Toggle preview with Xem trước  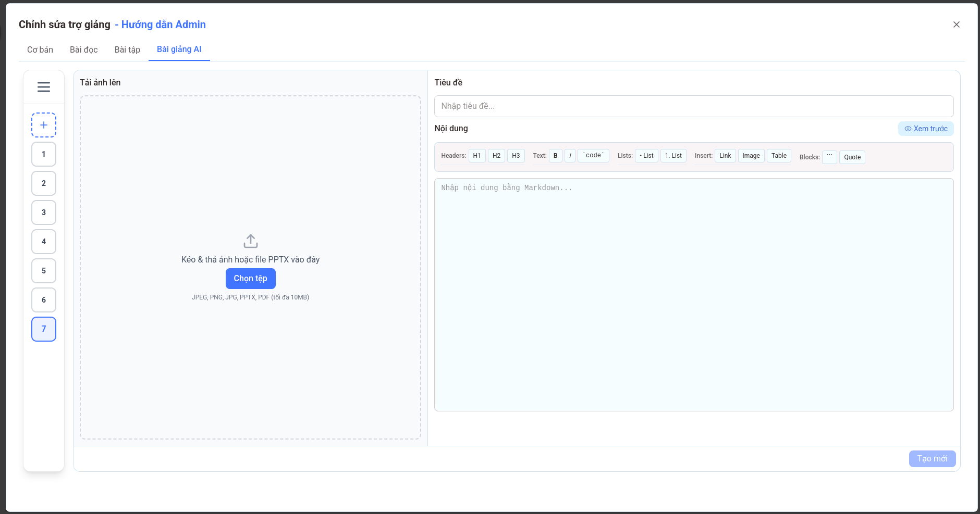click(x=926, y=129)
